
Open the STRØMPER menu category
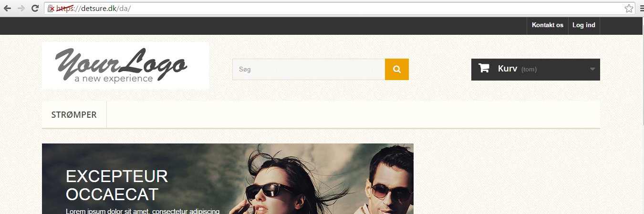pyautogui.click(x=74, y=115)
